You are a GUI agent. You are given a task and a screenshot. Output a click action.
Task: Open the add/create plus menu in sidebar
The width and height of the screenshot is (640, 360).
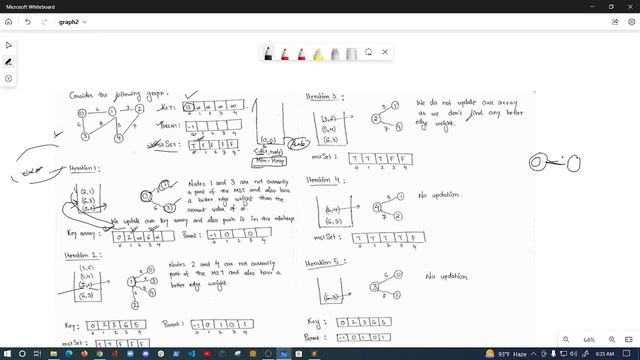click(x=9, y=78)
